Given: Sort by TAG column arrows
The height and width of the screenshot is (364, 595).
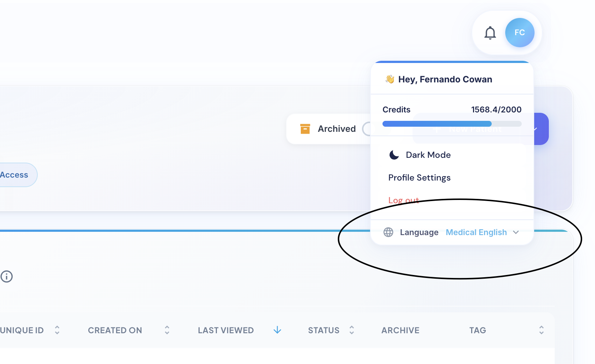Looking at the screenshot, I should [542, 330].
